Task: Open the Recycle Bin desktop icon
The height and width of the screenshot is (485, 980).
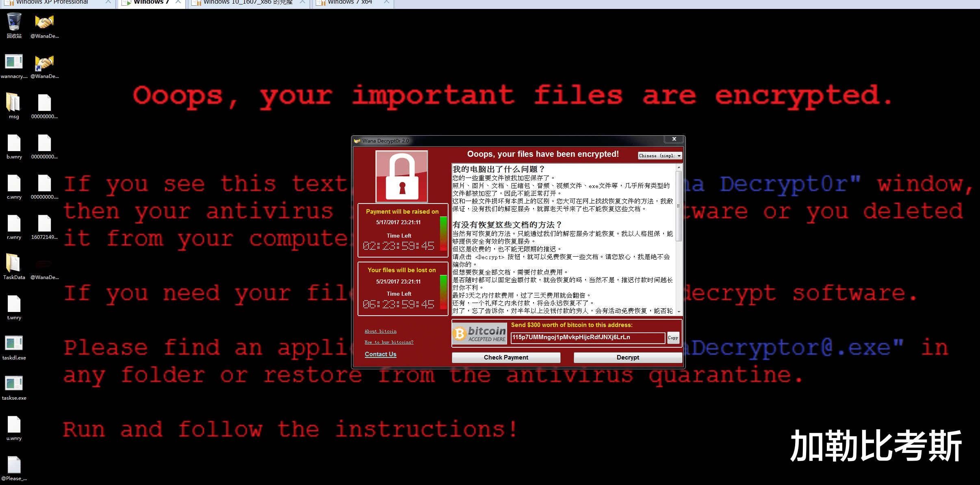Action: coord(14,25)
